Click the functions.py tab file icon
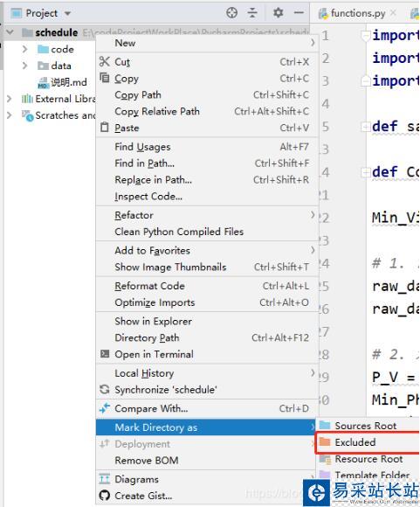Image resolution: width=420 pixels, height=507 pixels. tap(323, 13)
